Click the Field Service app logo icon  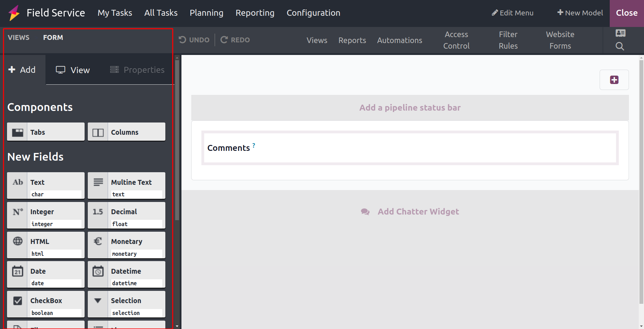(14, 13)
